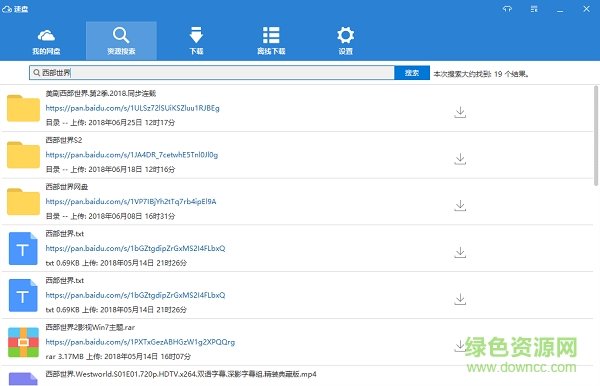This screenshot has width=600, height=386.
Task: Select the title 美剧西部世界.第2季.2018.同步连载
Action: 101,93
